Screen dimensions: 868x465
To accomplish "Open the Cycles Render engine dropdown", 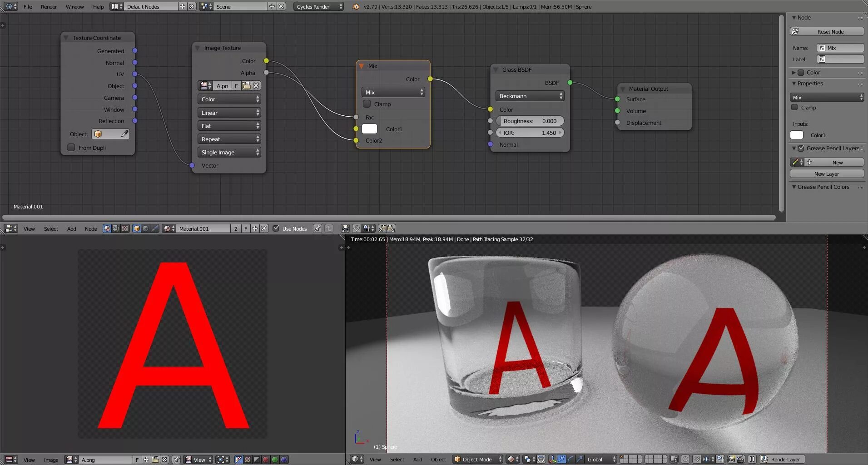I will click(319, 6).
